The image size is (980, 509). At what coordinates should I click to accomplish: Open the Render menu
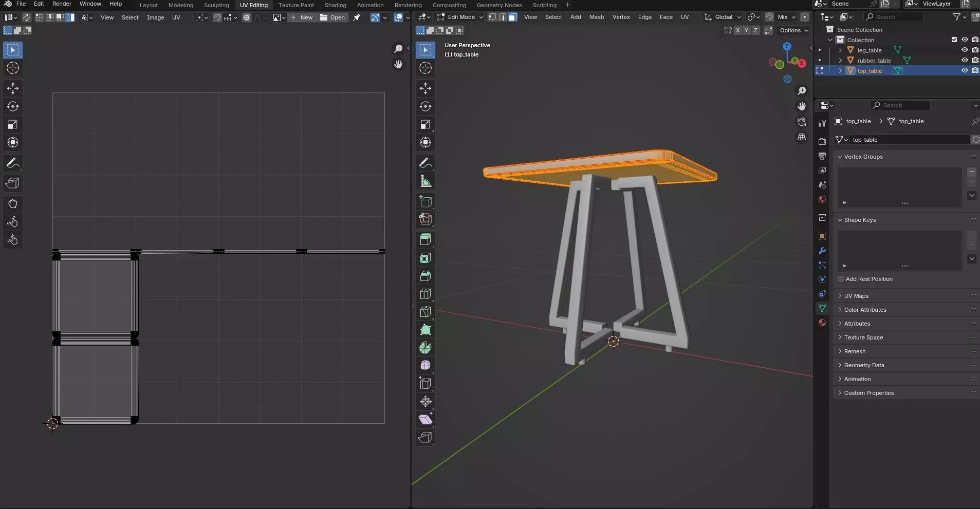pyautogui.click(x=62, y=4)
